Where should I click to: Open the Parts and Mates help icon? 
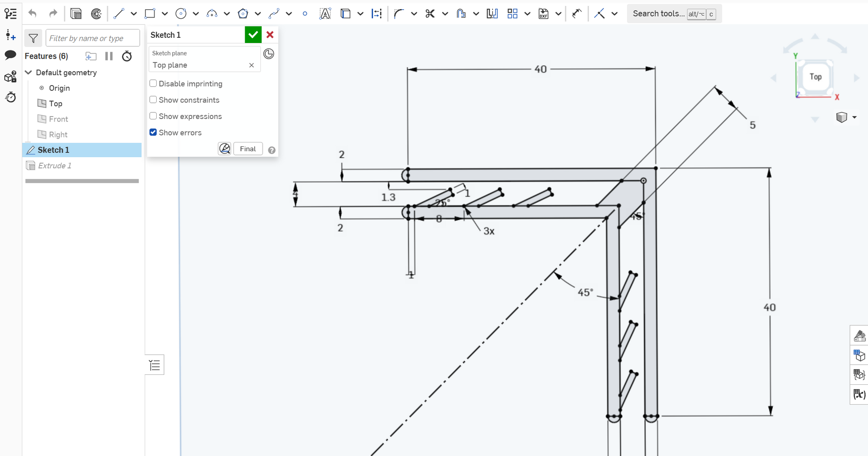(10, 77)
